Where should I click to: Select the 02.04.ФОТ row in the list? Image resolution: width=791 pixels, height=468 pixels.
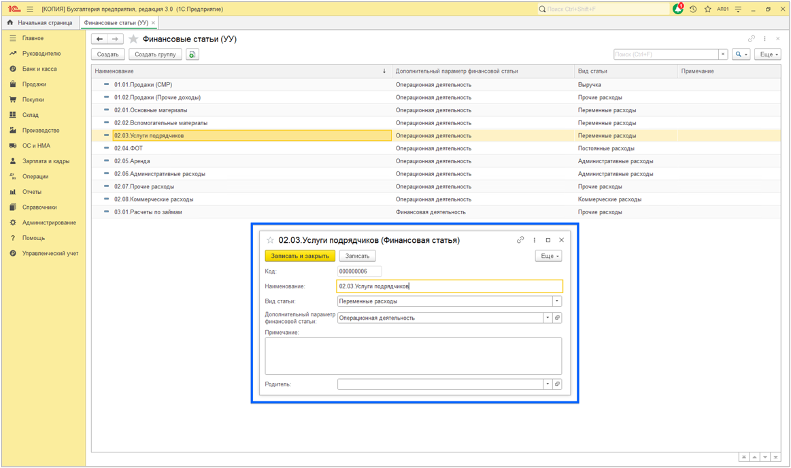(x=128, y=148)
